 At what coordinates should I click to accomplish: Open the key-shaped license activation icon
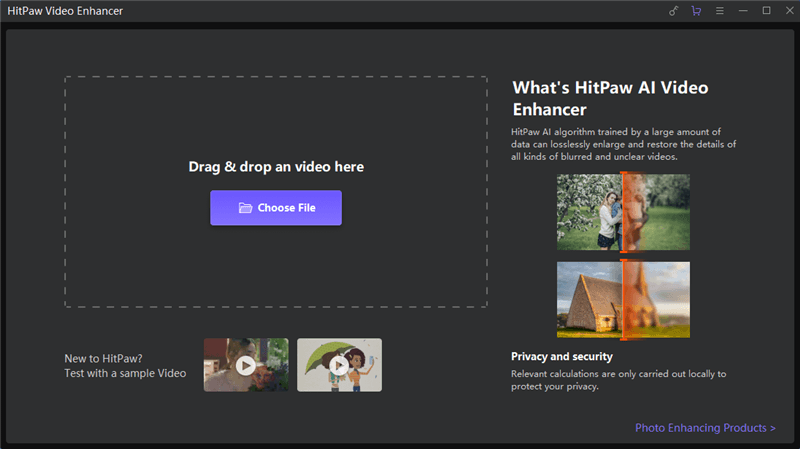(x=673, y=11)
